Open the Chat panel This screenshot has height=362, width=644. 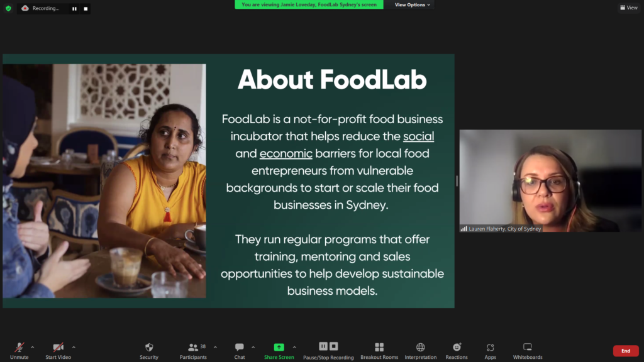pyautogui.click(x=240, y=351)
